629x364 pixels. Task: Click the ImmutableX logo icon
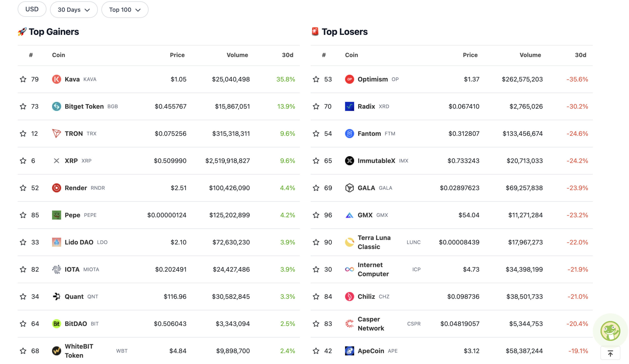[x=349, y=161]
